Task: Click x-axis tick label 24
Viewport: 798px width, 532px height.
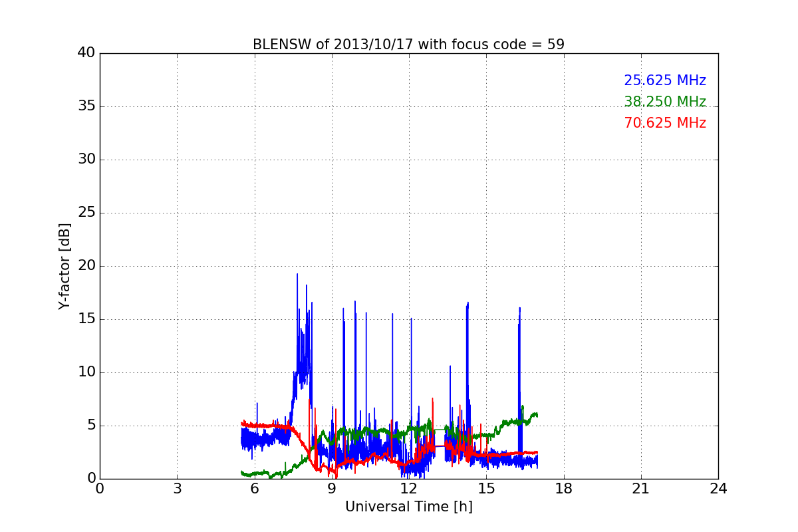Action: 718,489
